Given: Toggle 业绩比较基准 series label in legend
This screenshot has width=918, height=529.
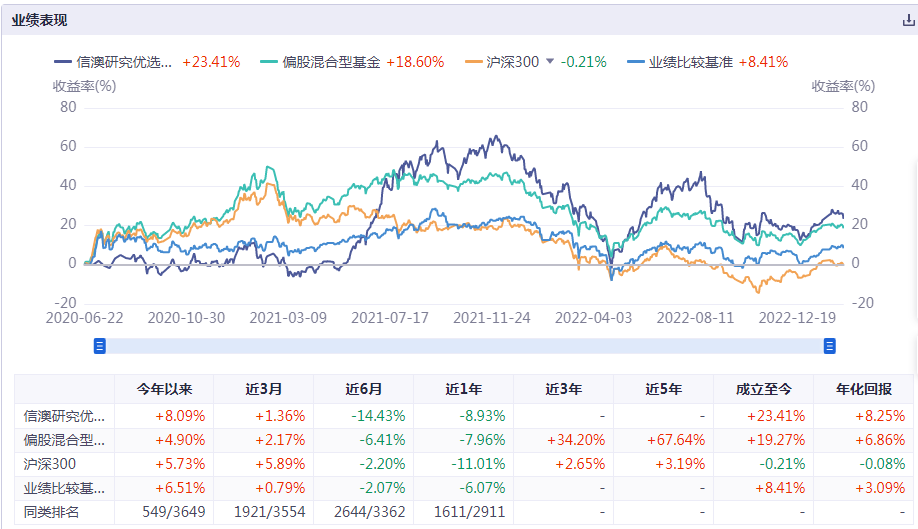Looking at the screenshot, I should click(x=691, y=62).
